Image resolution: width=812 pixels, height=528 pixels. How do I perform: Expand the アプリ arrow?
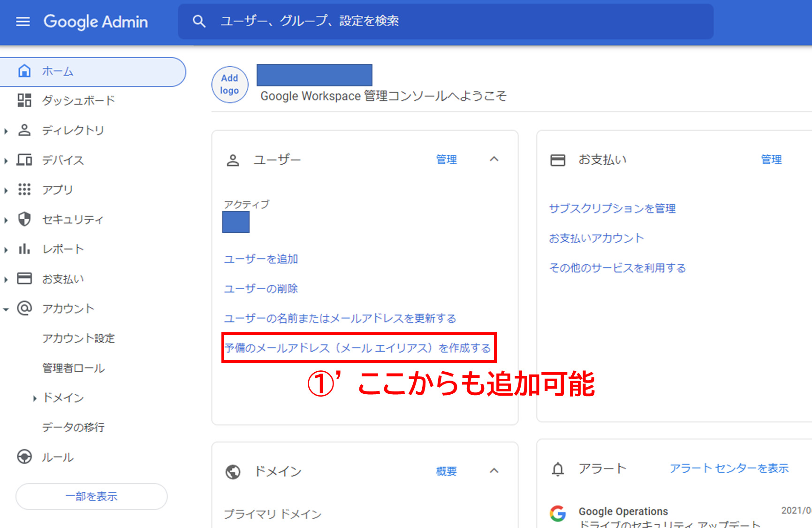click(6, 191)
